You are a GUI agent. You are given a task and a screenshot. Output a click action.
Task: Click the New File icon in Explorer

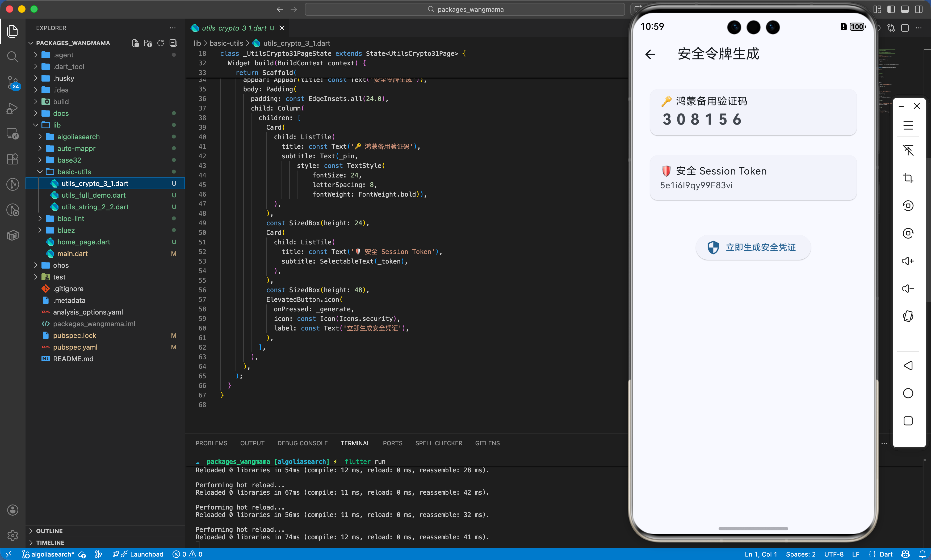point(136,43)
